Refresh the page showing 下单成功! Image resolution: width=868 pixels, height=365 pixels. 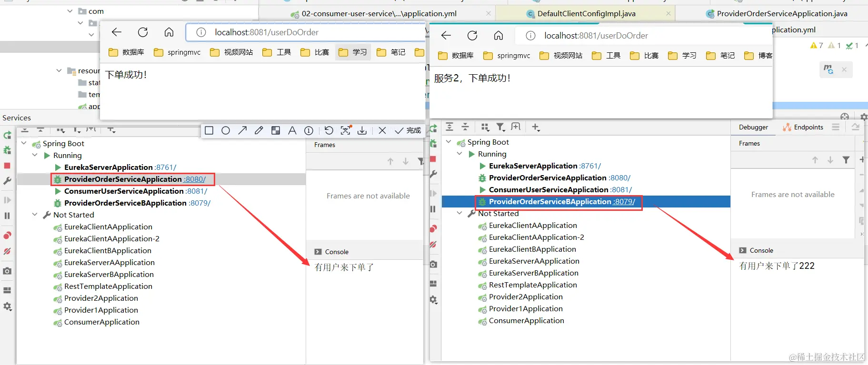(x=143, y=32)
